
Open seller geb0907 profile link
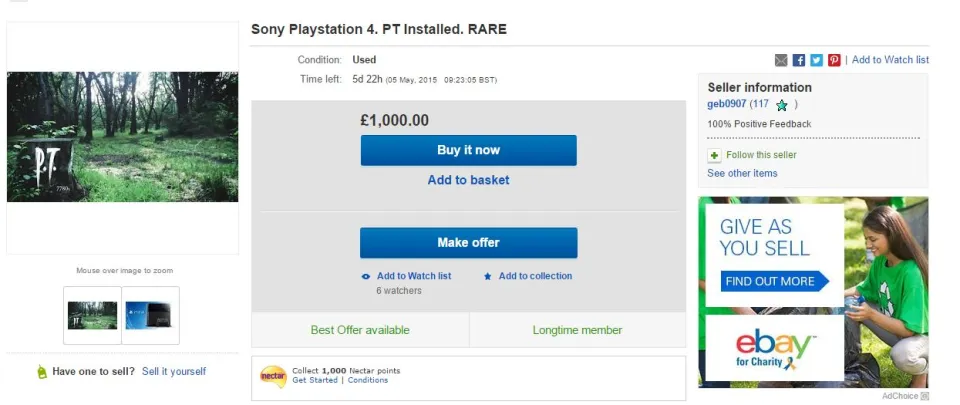[727, 104]
